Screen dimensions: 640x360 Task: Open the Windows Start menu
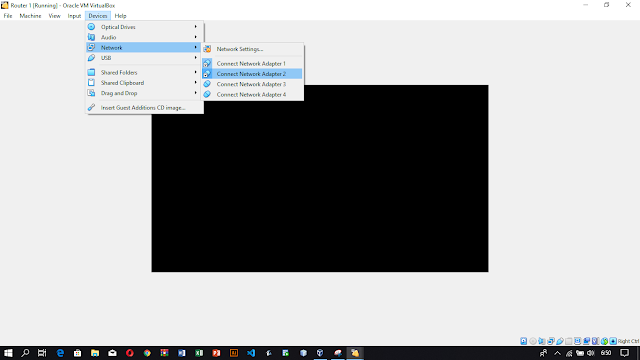pos(8,353)
